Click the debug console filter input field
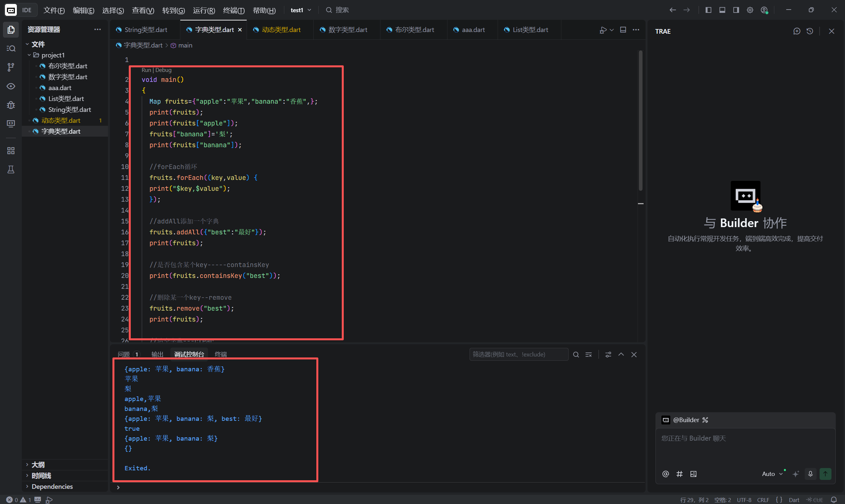The height and width of the screenshot is (504, 845). point(518,354)
